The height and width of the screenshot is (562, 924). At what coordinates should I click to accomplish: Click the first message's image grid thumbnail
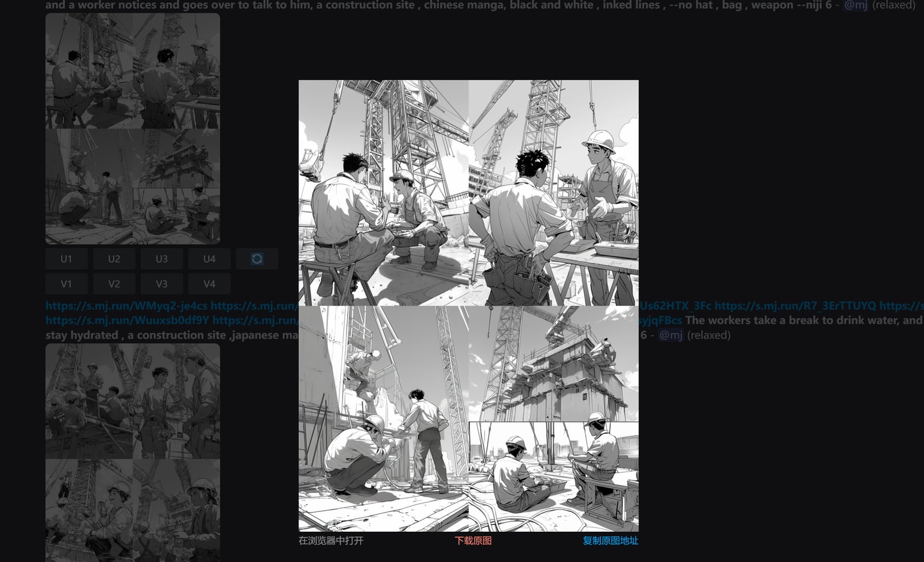pyautogui.click(x=133, y=129)
